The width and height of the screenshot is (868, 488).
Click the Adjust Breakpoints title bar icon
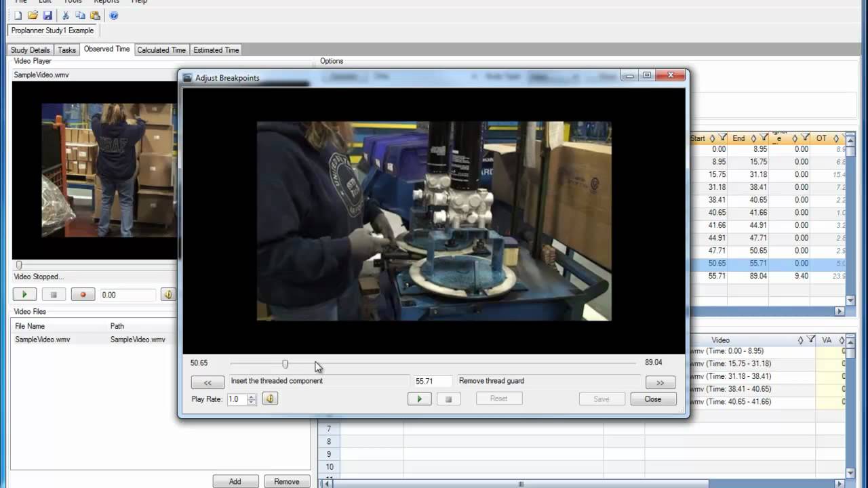click(x=188, y=78)
